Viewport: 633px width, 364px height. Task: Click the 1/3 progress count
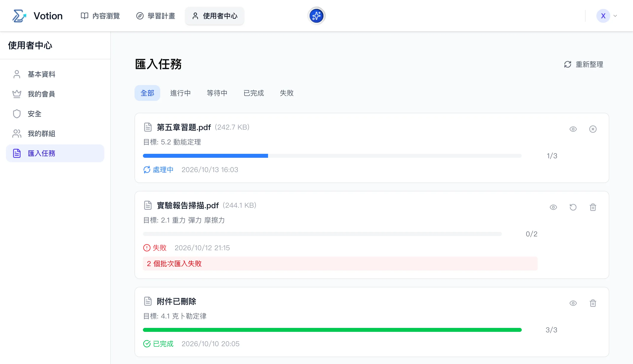point(552,156)
